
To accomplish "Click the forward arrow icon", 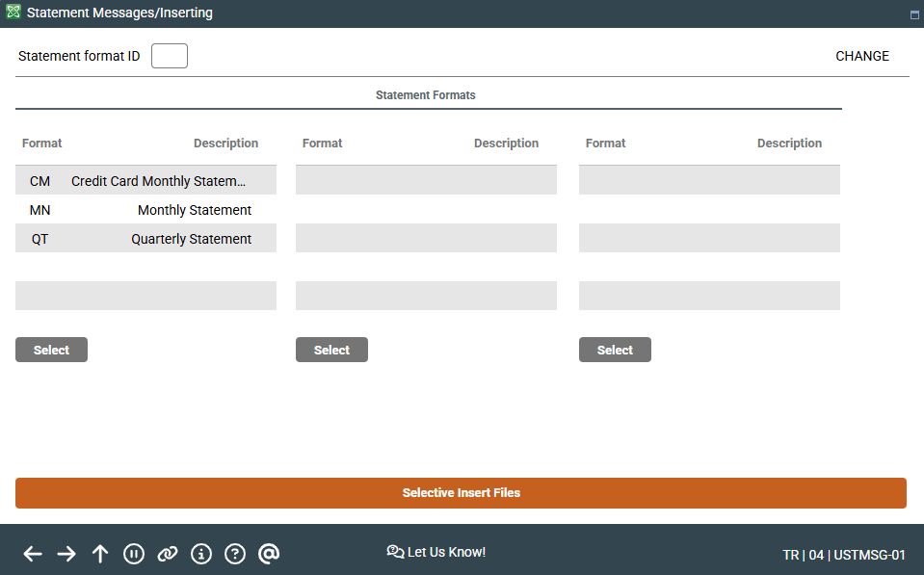I will point(66,554).
